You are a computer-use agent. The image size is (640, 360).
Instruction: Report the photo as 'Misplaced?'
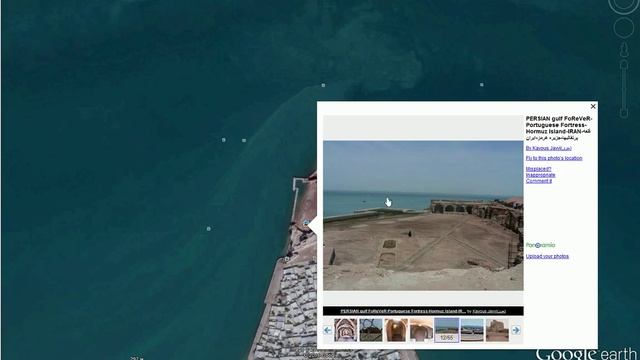(538, 169)
